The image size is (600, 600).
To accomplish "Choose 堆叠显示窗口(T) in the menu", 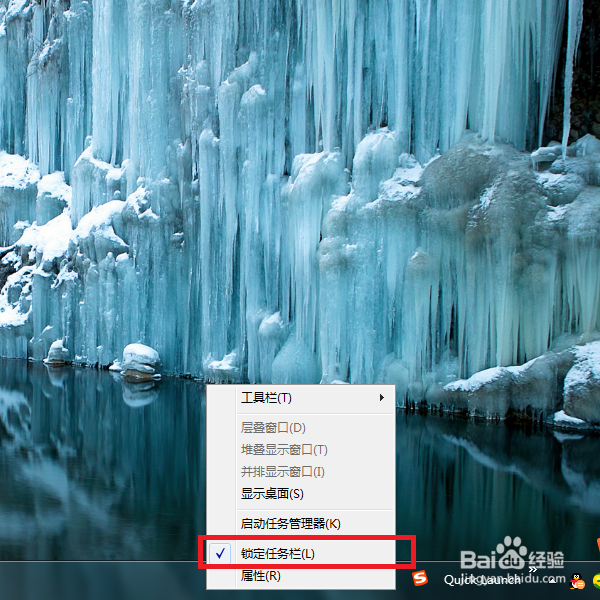I will [300, 450].
